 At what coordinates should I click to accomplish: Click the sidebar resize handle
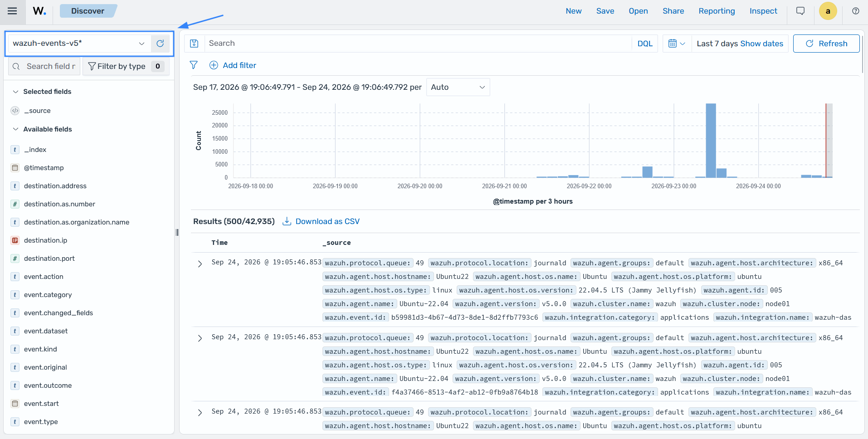177,233
